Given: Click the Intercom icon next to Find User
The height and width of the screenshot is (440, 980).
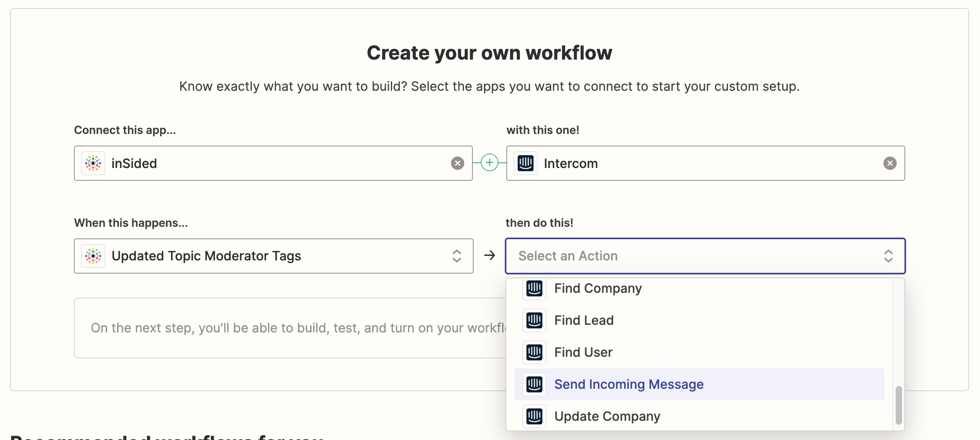Looking at the screenshot, I should pos(534,352).
